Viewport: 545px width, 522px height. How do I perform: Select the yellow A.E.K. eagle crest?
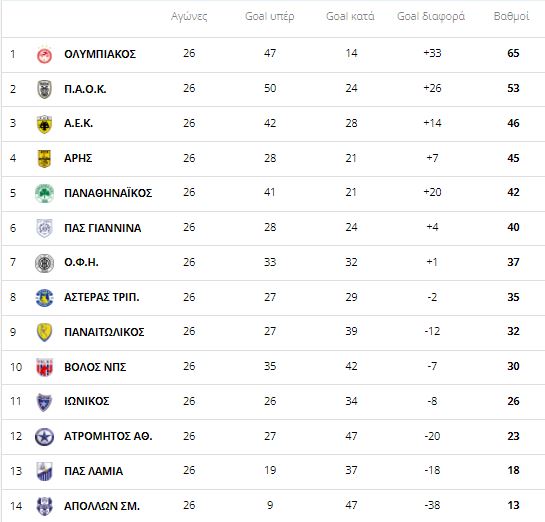coord(44,124)
